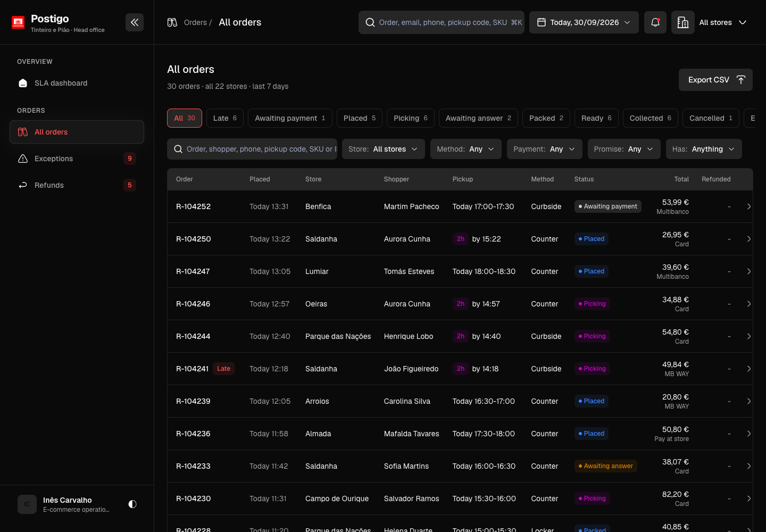Click the Awaiting answer status on R-104233
Image resolution: width=766 pixels, height=532 pixels.
605,466
